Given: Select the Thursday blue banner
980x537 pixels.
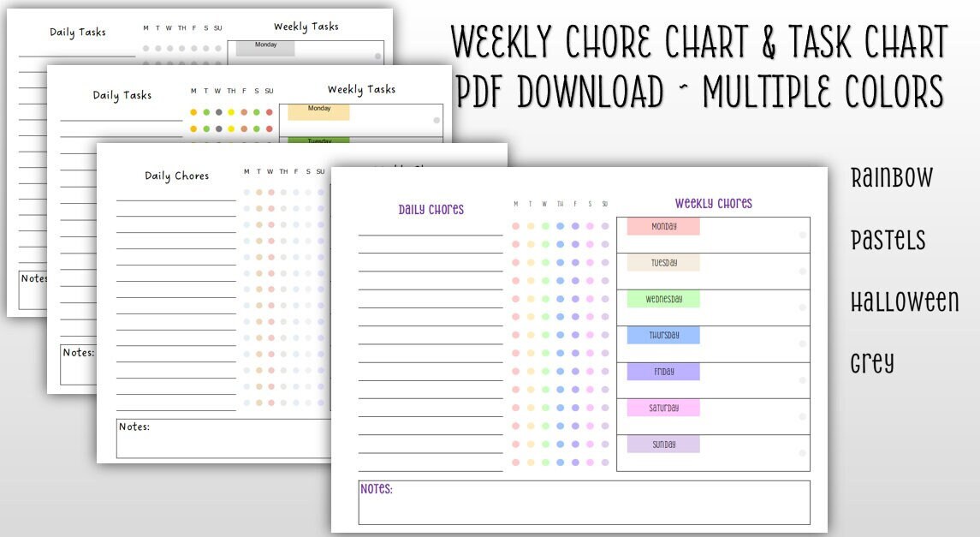Looking at the screenshot, I should click(x=662, y=336).
